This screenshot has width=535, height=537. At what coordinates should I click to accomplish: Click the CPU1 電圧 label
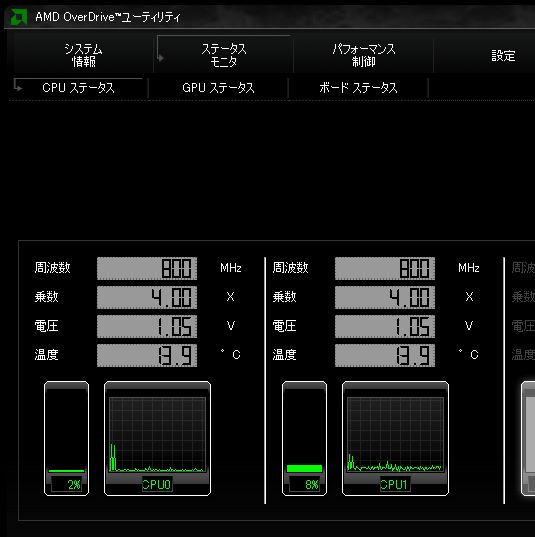click(285, 326)
